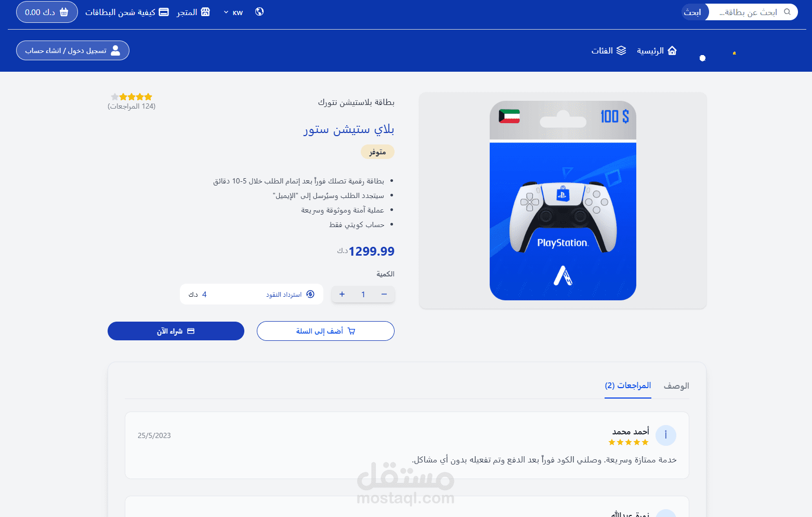The width and height of the screenshot is (812, 517).
Task: Increase quantity with the plus button
Action: click(342, 294)
